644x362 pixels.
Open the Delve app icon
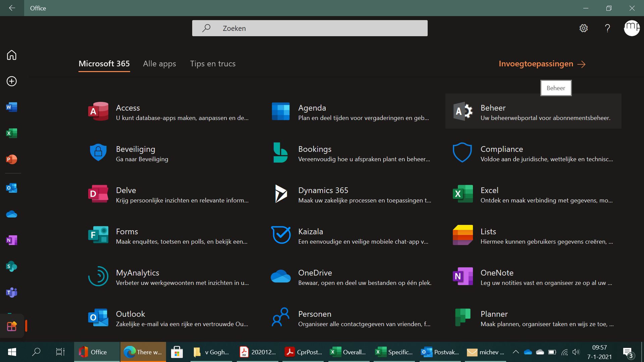[x=98, y=194]
